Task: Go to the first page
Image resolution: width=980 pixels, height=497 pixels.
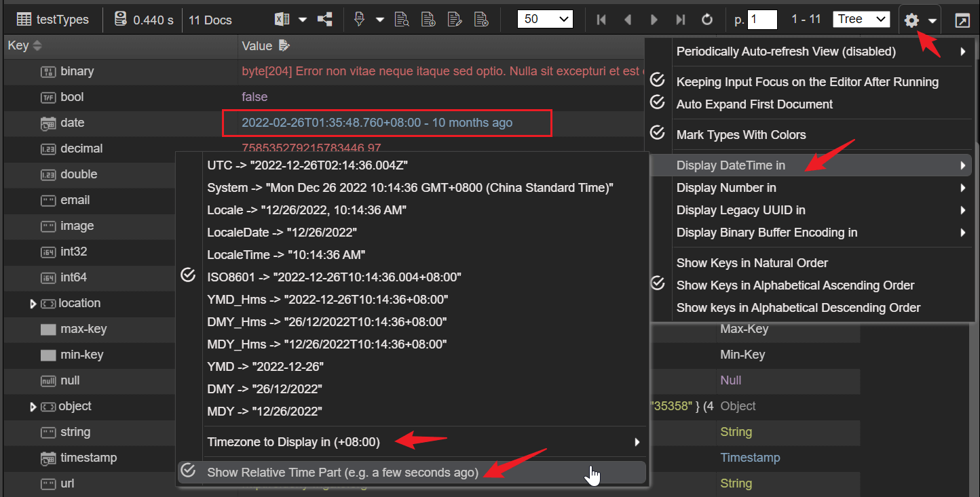Action: (x=601, y=20)
